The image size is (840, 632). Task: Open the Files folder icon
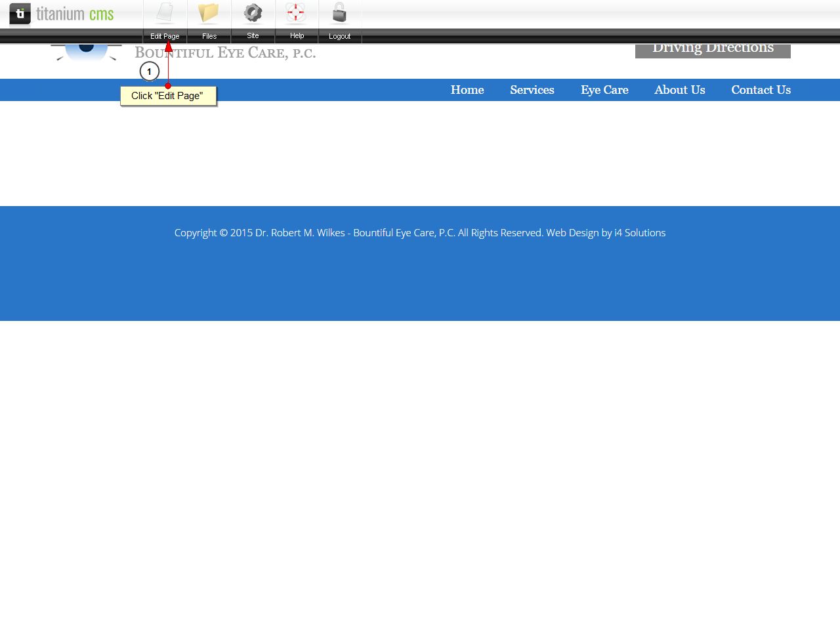coord(209,14)
